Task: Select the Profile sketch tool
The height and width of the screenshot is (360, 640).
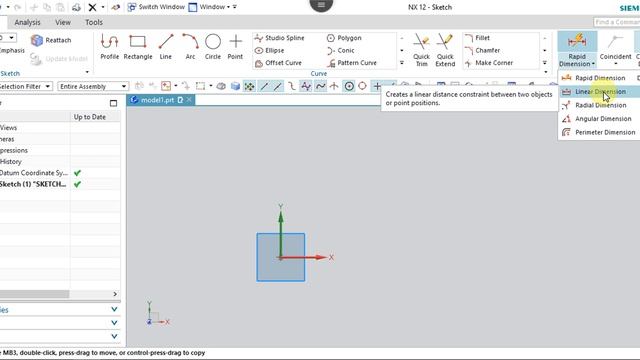Action: coord(109,47)
